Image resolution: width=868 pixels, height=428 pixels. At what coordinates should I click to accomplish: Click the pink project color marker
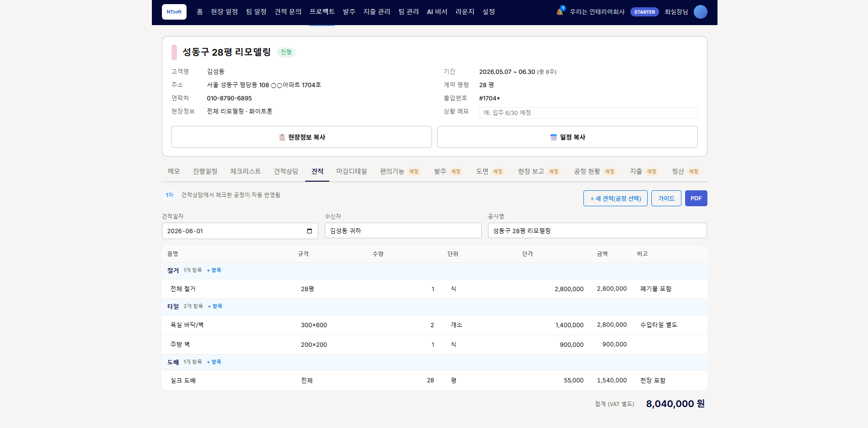pyautogui.click(x=174, y=52)
